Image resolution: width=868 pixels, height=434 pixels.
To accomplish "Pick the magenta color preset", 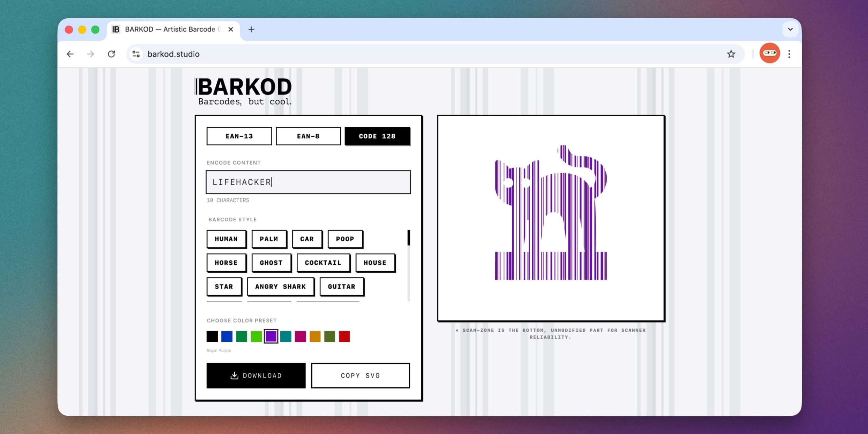I will point(300,336).
